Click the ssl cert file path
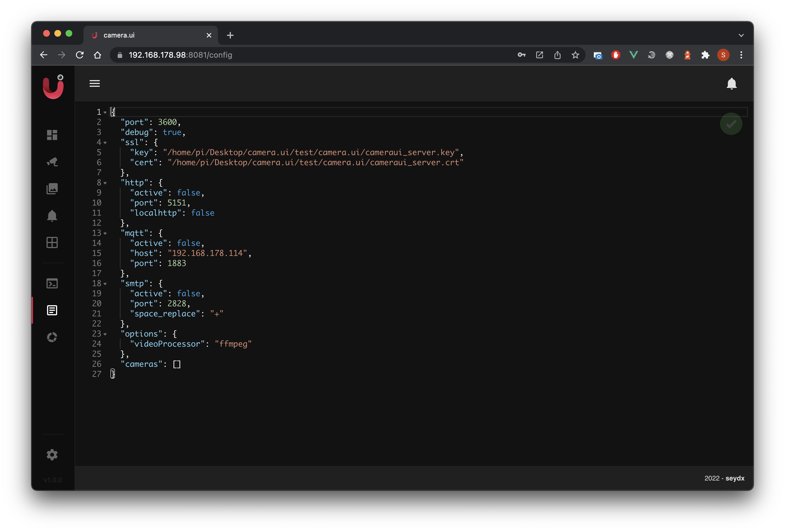This screenshot has width=785, height=532. point(315,163)
